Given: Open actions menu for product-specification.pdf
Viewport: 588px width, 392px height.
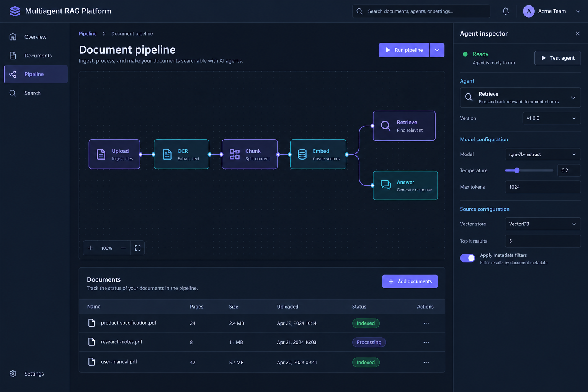Looking at the screenshot, I should pos(426,323).
